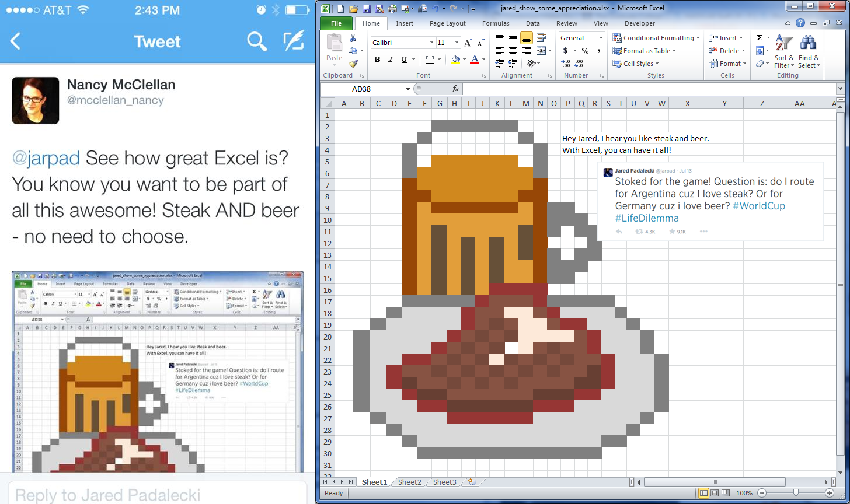Click the Undo arrow icon
The width and height of the screenshot is (850, 504).
pyautogui.click(x=435, y=9)
